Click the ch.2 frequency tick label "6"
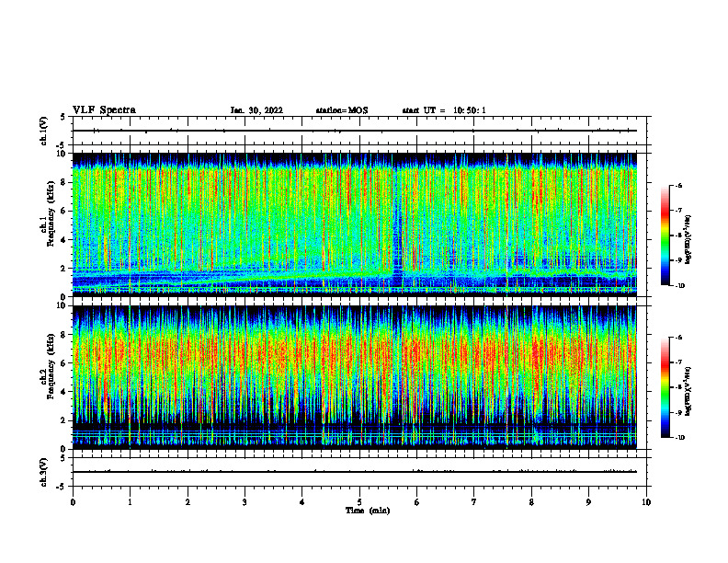The height and width of the screenshot is (563, 728). click(63, 363)
